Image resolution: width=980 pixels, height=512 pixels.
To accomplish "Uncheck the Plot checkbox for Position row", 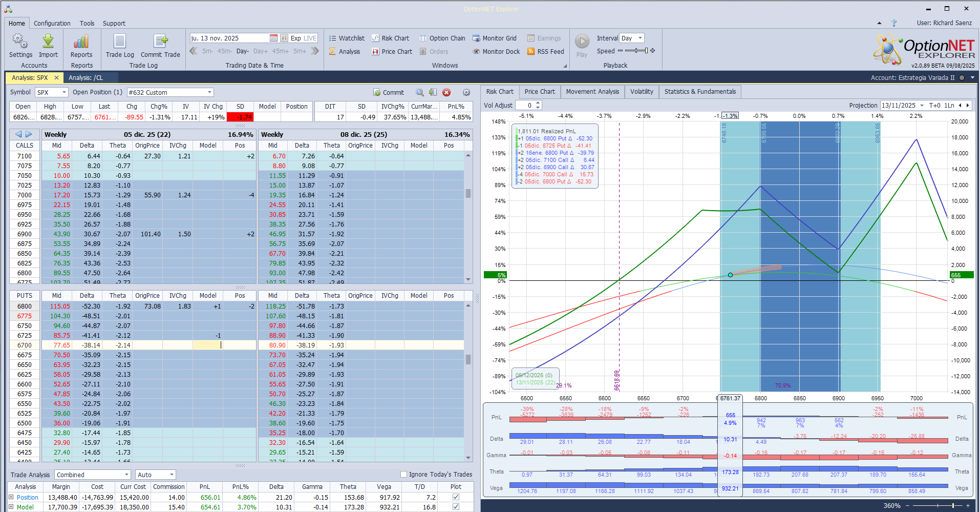I will click(456, 497).
